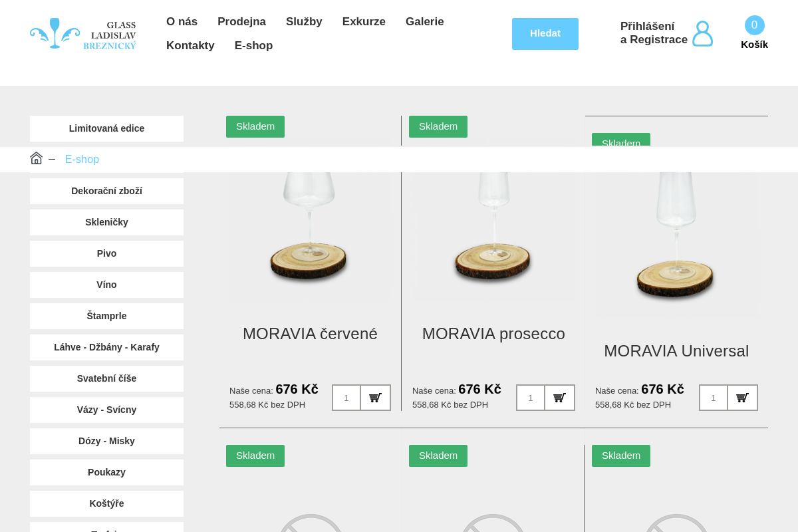Open E-shop in top navigation

click(x=253, y=45)
